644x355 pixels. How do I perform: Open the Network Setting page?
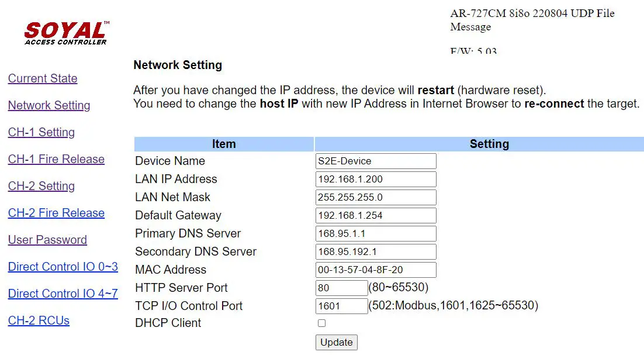click(x=49, y=105)
